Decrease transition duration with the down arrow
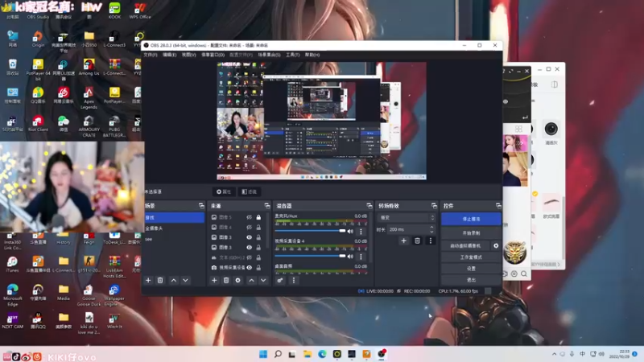This screenshot has width=644, height=362. [x=431, y=232]
